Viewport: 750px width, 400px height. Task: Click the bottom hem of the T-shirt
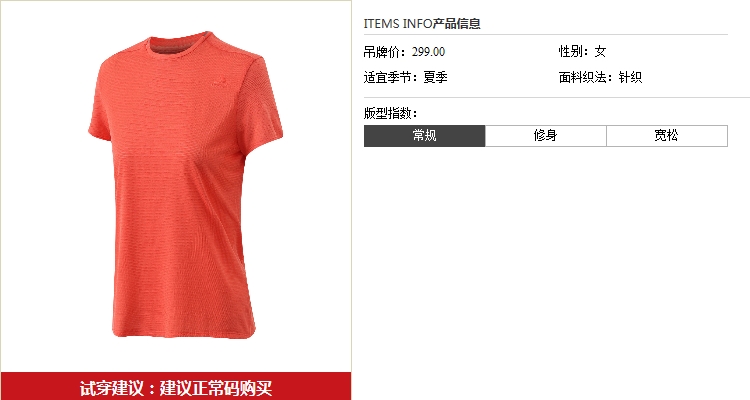pyautogui.click(x=184, y=333)
